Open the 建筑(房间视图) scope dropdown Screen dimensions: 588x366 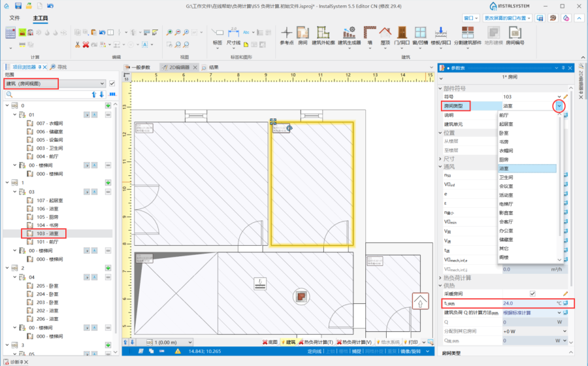102,84
